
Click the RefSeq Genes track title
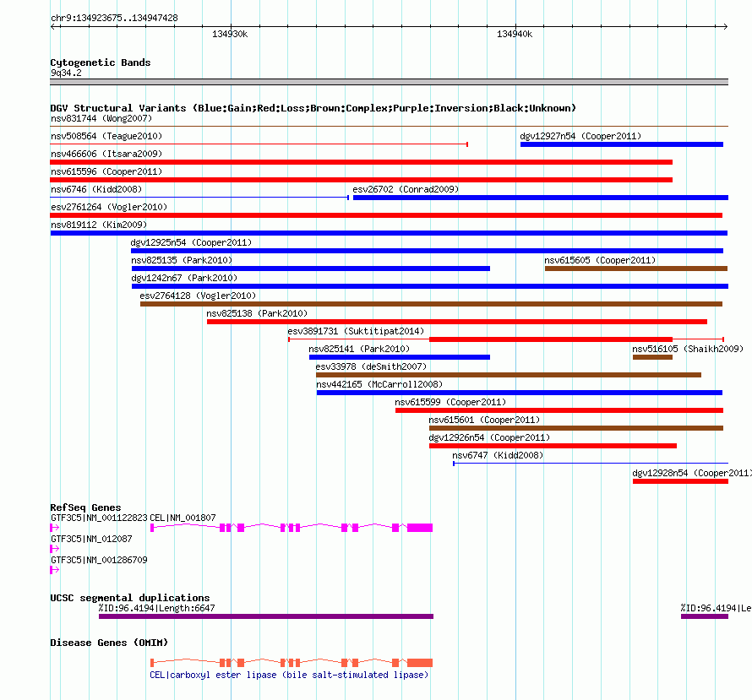[x=85, y=507]
